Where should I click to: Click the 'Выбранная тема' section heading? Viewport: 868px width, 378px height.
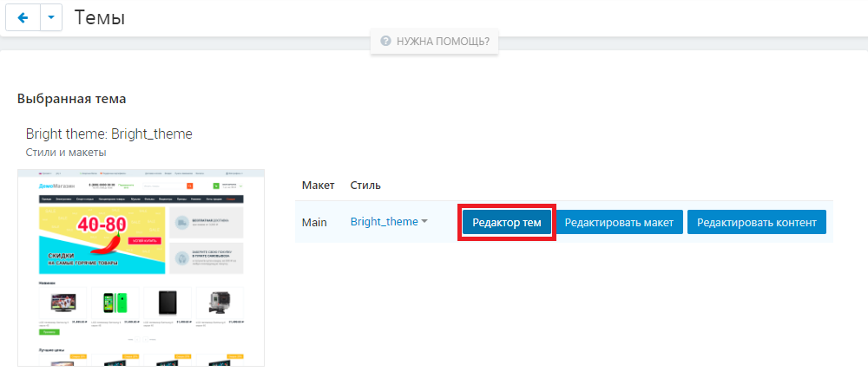click(x=72, y=99)
